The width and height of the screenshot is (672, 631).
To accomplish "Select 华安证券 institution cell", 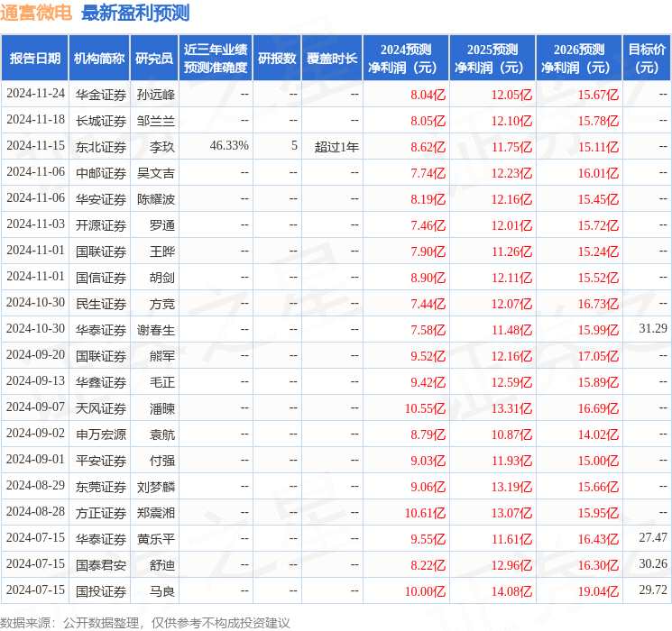I will 101,199.
